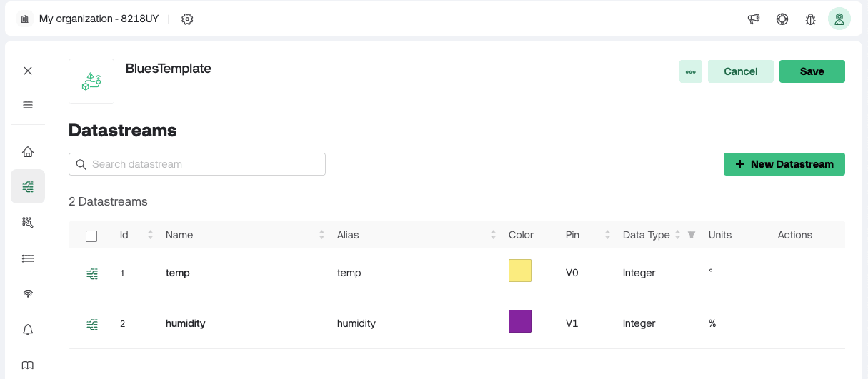Open the web dashboard grid sidebar icon
Screen dimensions: 868x379
28,222
